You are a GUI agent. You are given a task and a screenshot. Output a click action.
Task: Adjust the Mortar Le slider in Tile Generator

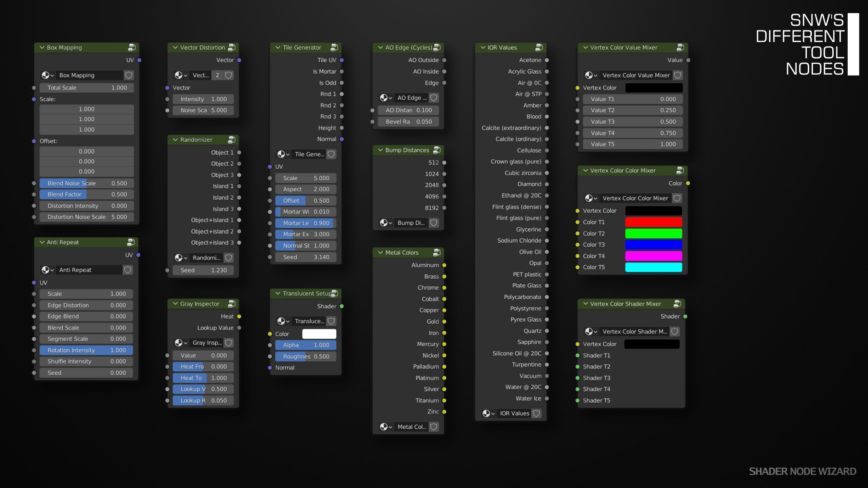click(x=305, y=223)
